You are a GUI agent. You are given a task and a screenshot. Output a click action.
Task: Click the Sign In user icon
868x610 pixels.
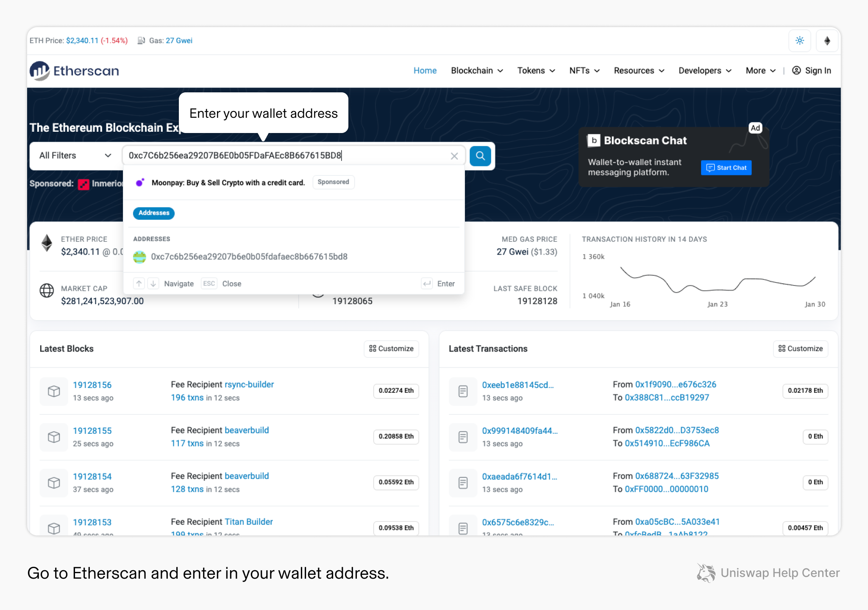click(x=796, y=70)
